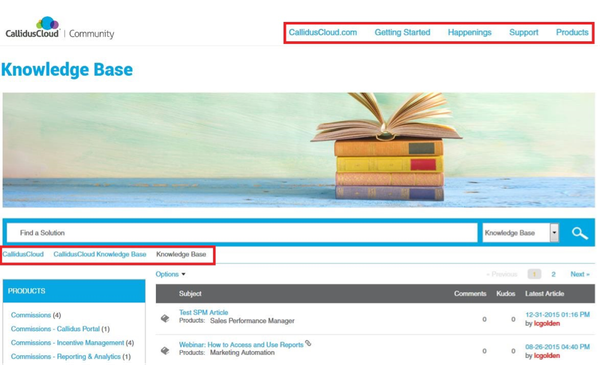
Task: Click the Find a Solution search field
Action: tap(242, 233)
